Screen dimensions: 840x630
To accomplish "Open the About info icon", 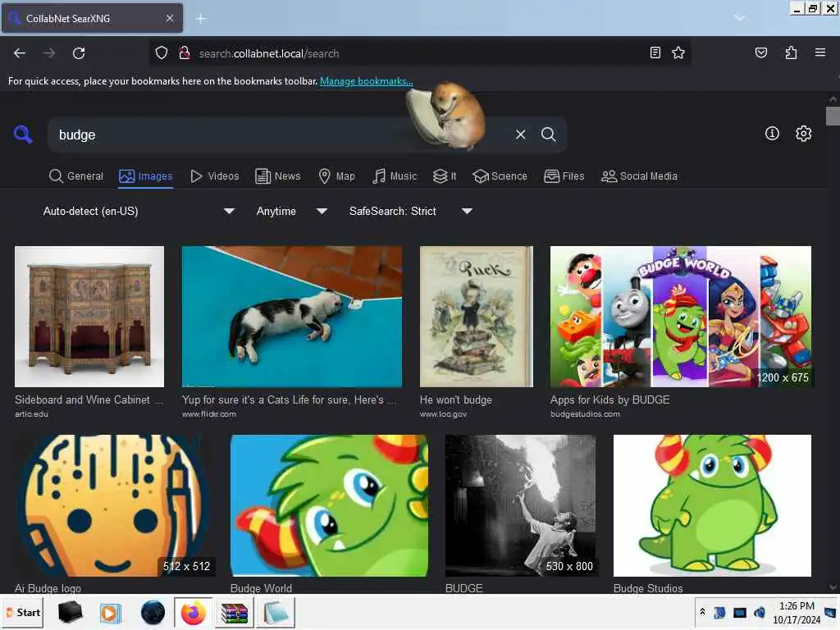I will (x=772, y=134).
